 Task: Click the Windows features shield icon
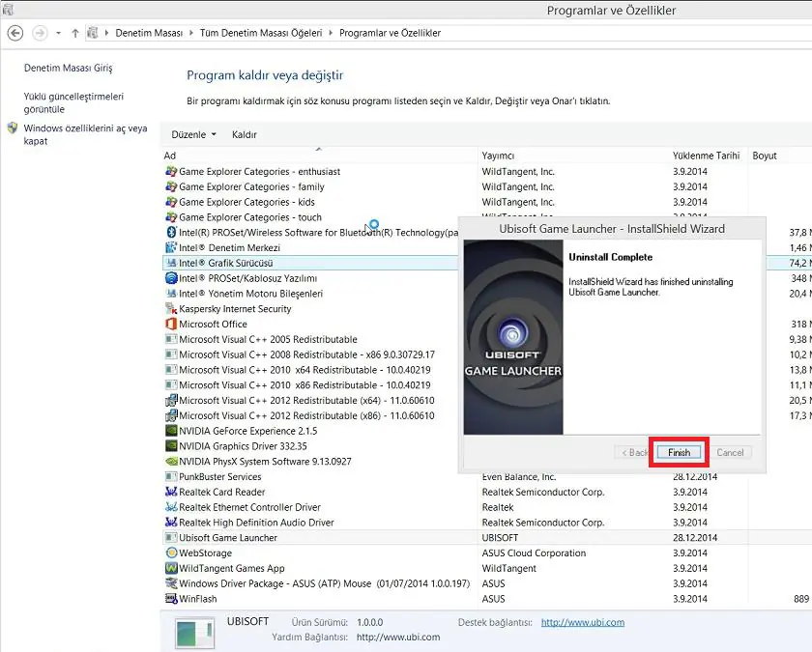click(13, 128)
